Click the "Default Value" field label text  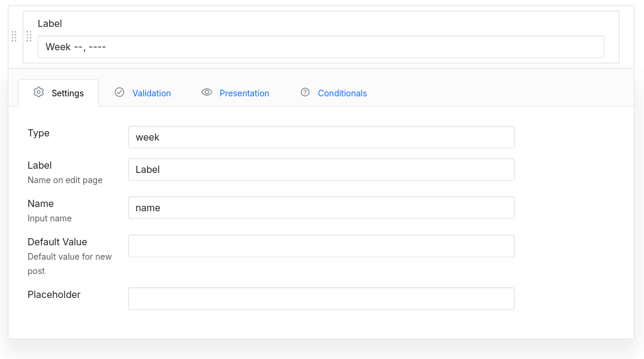tap(57, 242)
